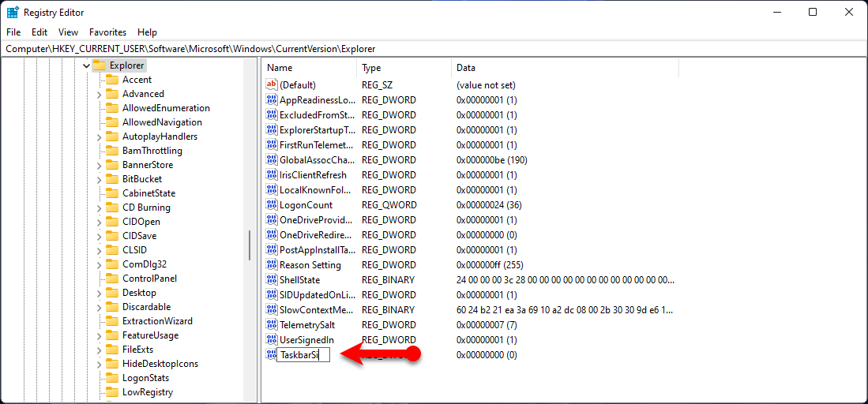Expand the CLSID key
Viewport: 868px width, 404px height.
tap(99, 250)
